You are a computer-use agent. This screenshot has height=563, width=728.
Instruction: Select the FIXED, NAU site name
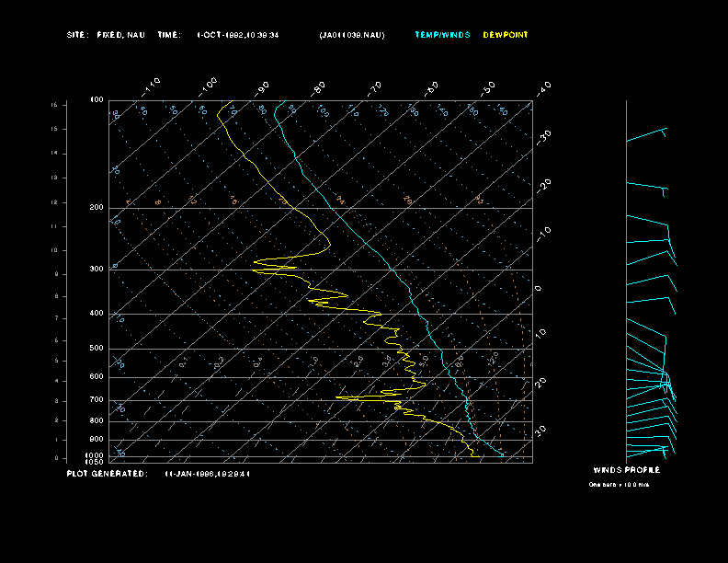pos(120,35)
